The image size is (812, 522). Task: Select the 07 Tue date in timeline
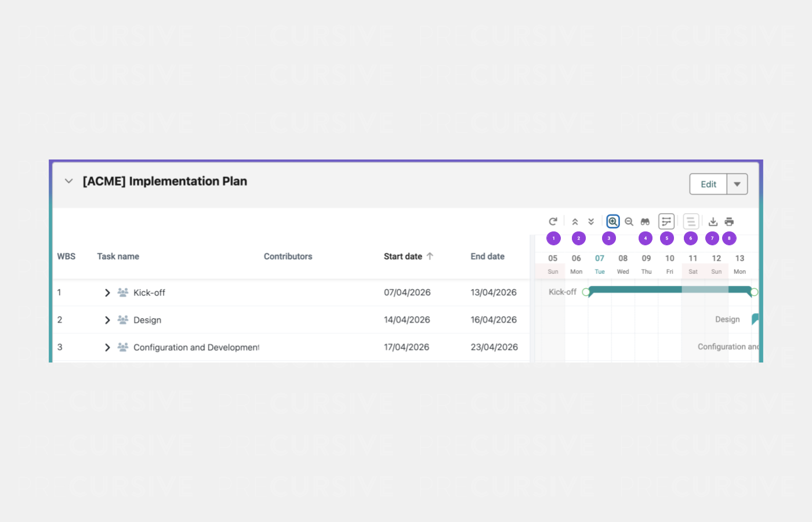[600, 264]
